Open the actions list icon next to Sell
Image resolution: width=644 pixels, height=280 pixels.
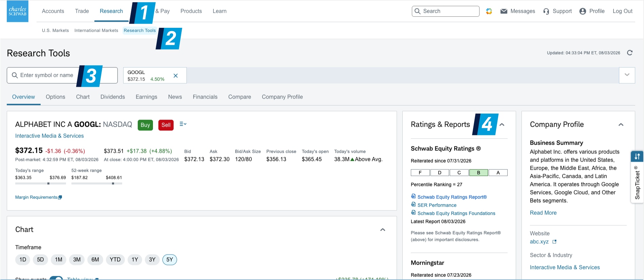coord(183,124)
